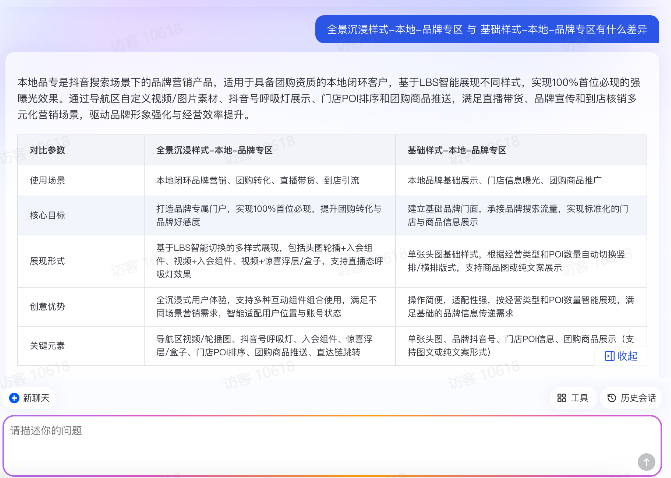Click the cell starting 建立基础品牌门面
The image size is (671, 478).
tap(521, 215)
